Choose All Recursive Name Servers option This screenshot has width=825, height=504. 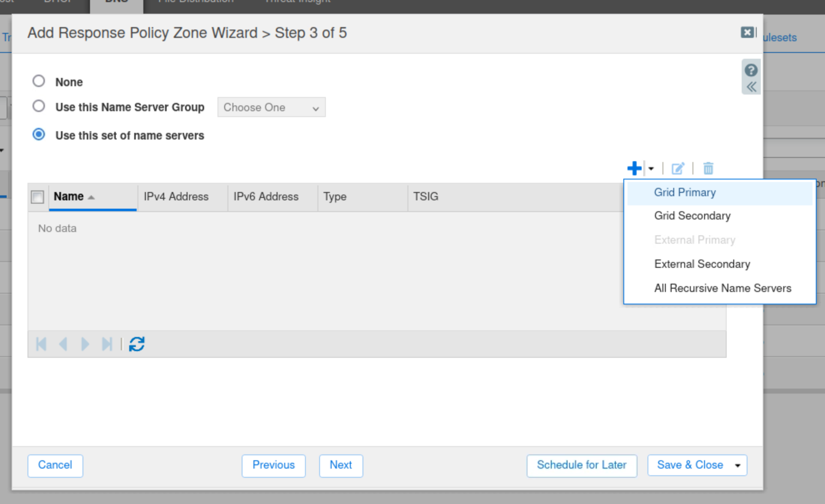[x=722, y=288]
